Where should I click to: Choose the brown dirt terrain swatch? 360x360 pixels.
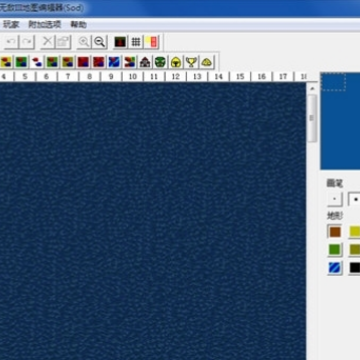point(335,232)
